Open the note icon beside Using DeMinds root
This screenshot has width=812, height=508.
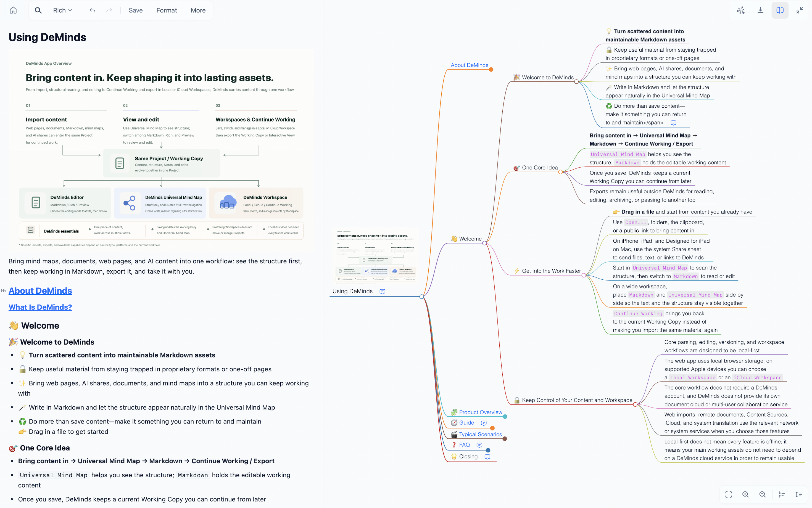[x=382, y=292]
